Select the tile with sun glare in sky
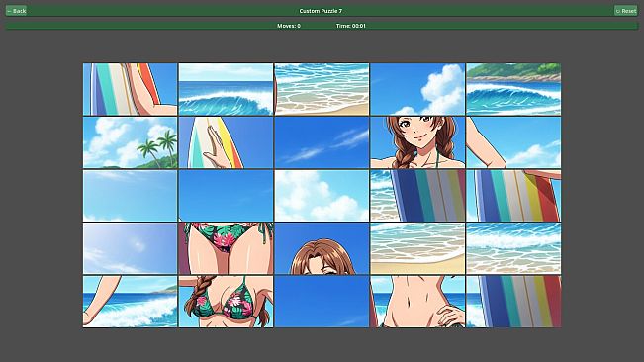 (x=131, y=248)
